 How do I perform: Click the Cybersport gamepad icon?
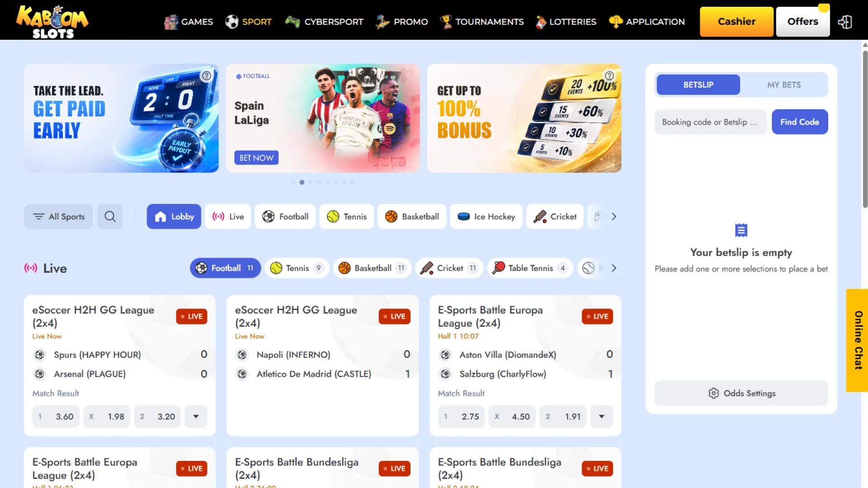pos(292,22)
